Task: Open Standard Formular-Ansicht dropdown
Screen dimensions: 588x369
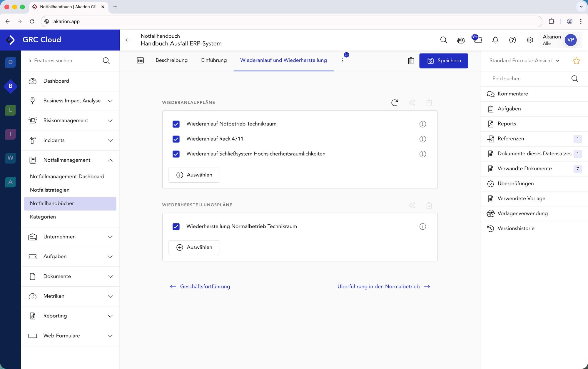Action: 524,61
